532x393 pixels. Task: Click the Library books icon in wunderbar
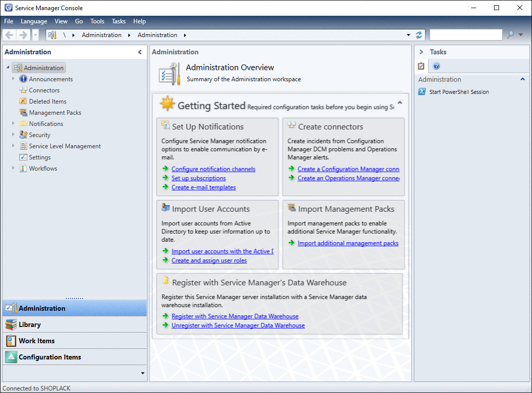(11, 325)
